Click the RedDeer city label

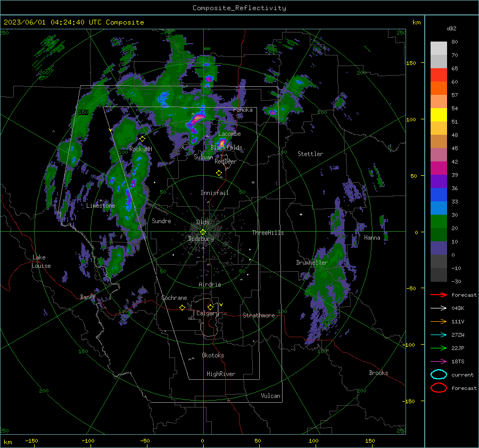coord(226,161)
